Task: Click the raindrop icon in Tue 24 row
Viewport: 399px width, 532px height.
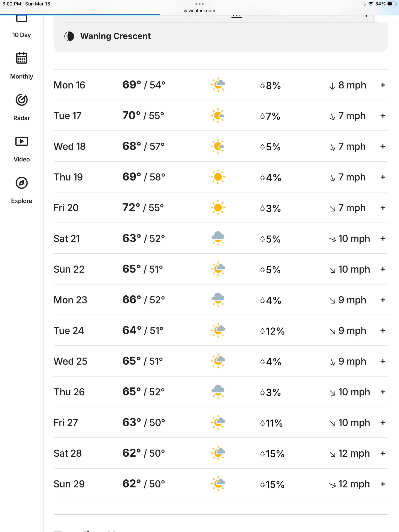Action: [262, 331]
